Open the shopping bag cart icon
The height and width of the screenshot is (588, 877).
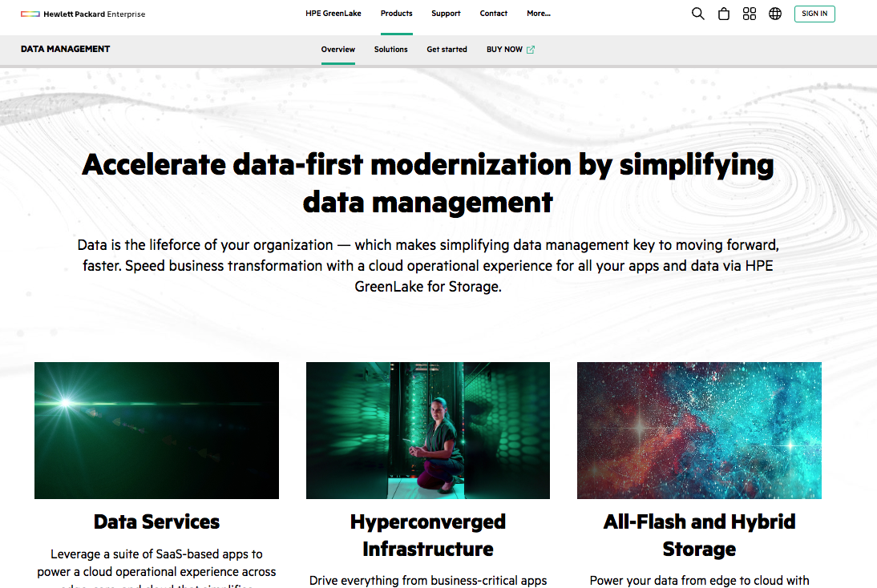pos(724,14)
